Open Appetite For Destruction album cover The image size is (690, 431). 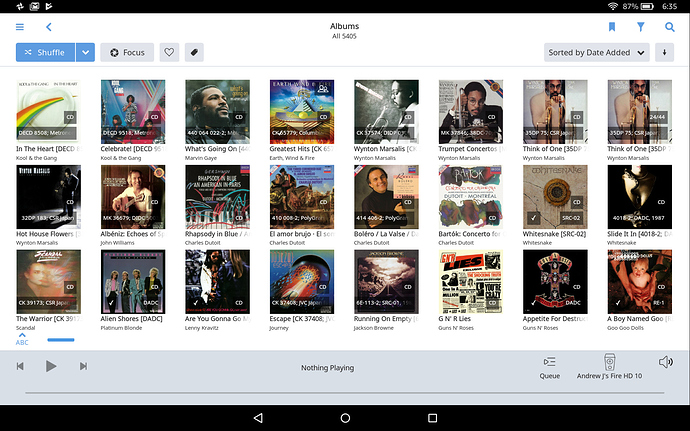tap(555, 282)
